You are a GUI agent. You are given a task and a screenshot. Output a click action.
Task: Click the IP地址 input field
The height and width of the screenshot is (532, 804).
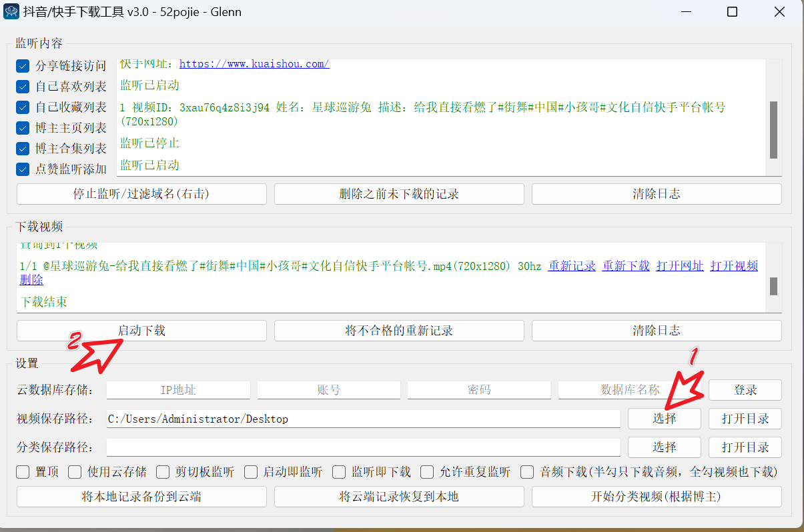pyautogui.click(x=177, y=390)
